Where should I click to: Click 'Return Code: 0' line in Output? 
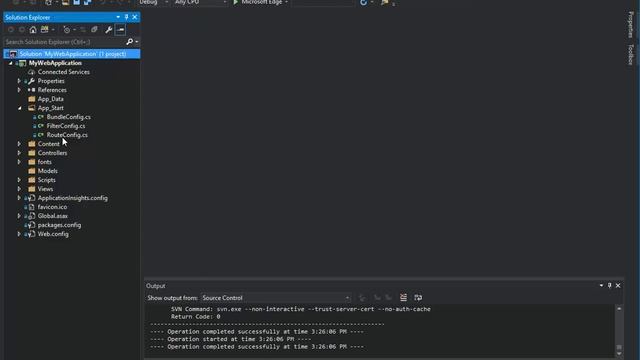(196, 317)
